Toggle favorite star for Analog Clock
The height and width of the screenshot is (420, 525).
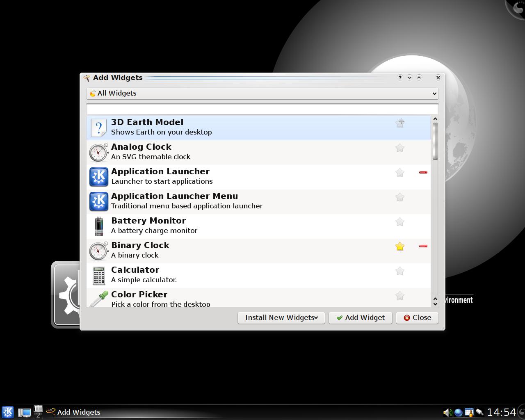pyautogui.click(x=399, y=148)
